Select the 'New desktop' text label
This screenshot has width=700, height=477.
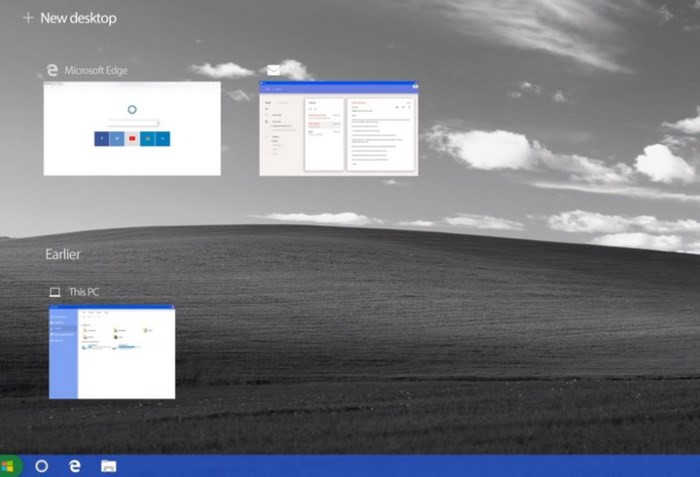78,18
